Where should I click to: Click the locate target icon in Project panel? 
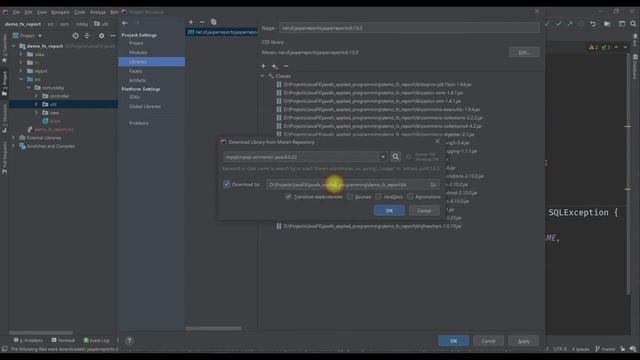[76, 36]
